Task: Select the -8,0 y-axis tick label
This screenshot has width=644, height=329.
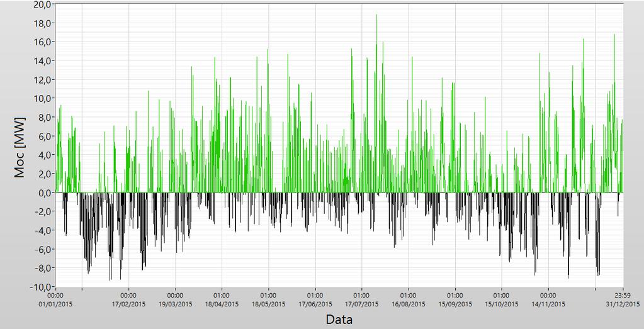Action: 43,268
